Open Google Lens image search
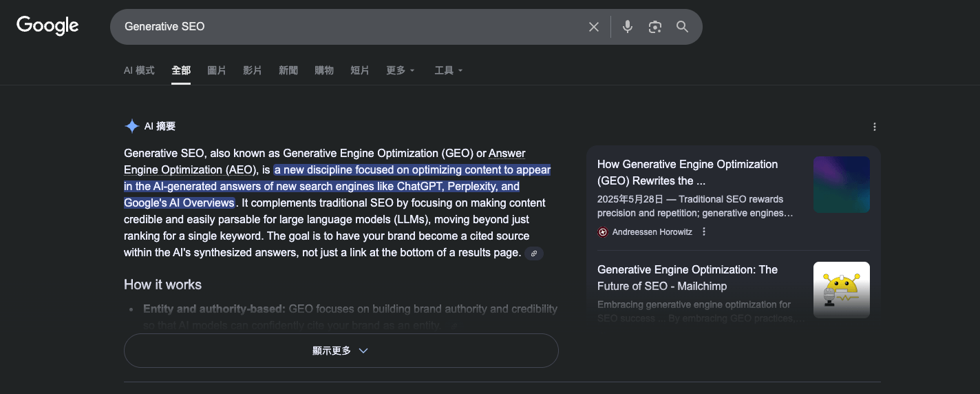980x394 pixels. pos(654,27)
